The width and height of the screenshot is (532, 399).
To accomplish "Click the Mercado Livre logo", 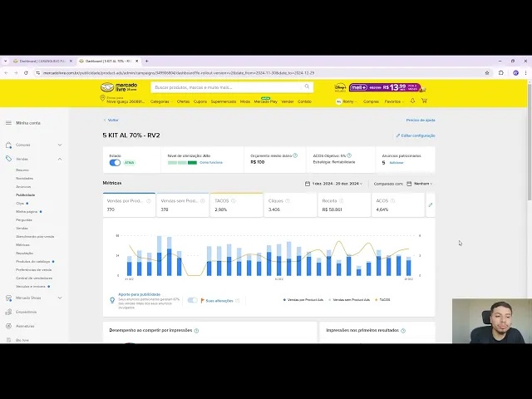I will coord(119,87).
